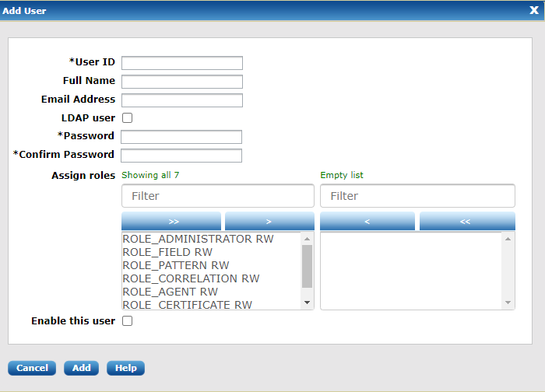Select the ROLE_AGENT RW entry
The height and width of the screenshot is (392, 545).
tap(170, 292)
